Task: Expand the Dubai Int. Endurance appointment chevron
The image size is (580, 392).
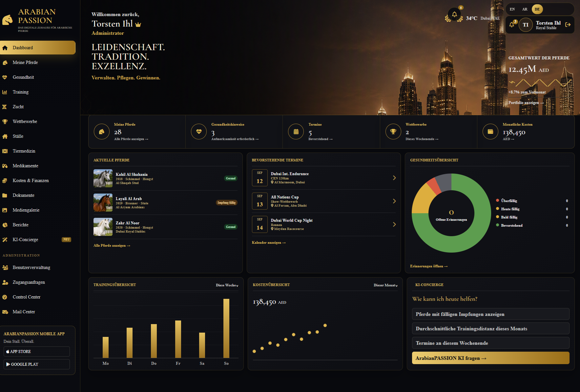Action: (x=394, y=178)
